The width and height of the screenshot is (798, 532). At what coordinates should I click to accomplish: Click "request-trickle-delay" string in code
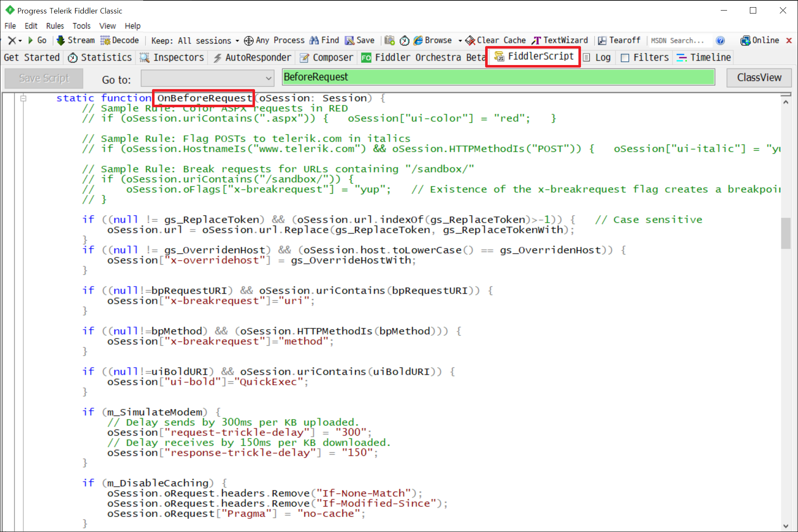[237, 432]
